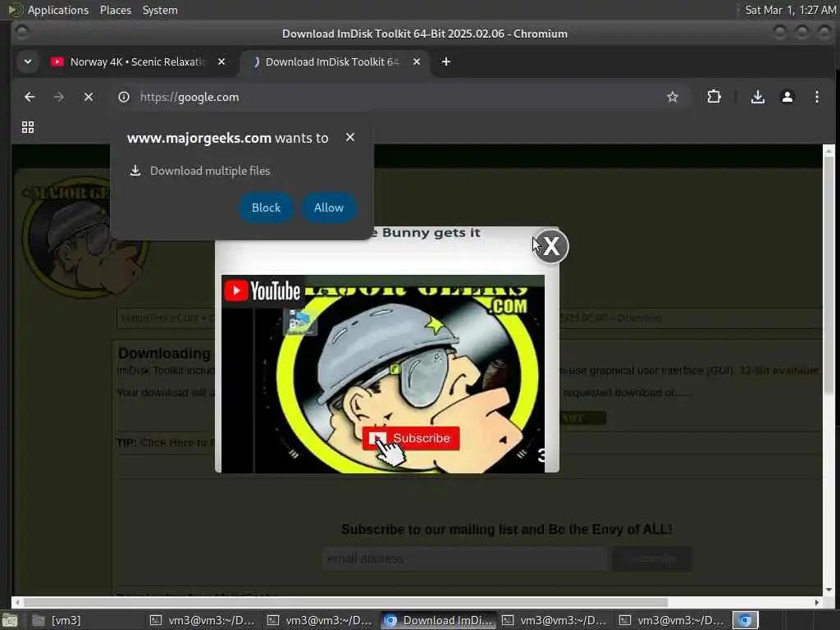
Task: Expand the tab search dropdown
Action: click(28, 62)
